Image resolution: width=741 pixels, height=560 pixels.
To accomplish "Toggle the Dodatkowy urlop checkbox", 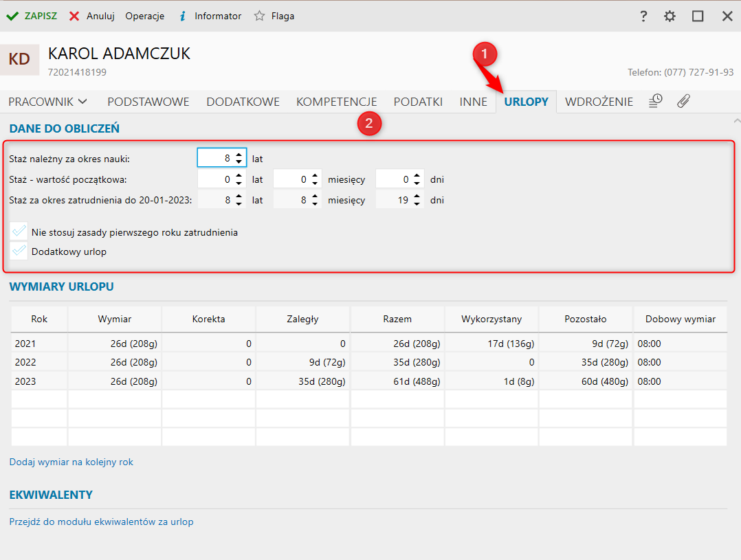I will (x=19, y=251).
